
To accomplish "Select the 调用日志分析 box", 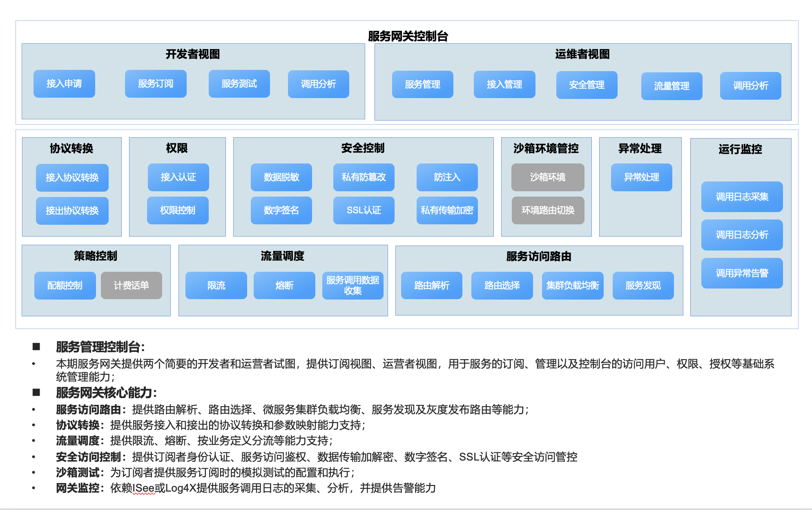I will coord(742,235).
